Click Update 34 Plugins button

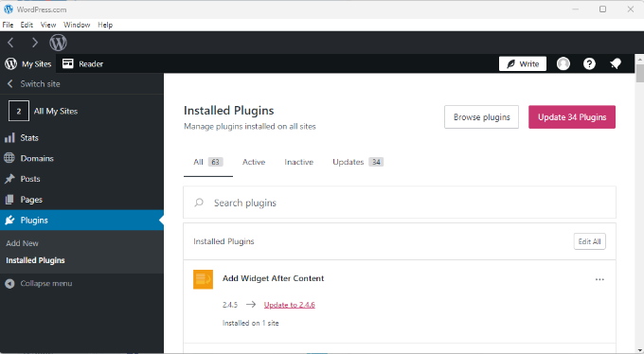(572, 117)
